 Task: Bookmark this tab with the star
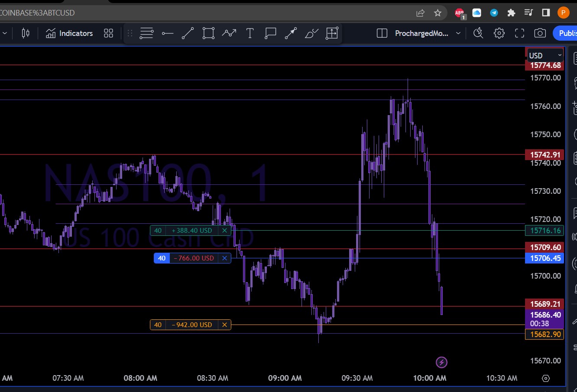[x=438, y=13]
